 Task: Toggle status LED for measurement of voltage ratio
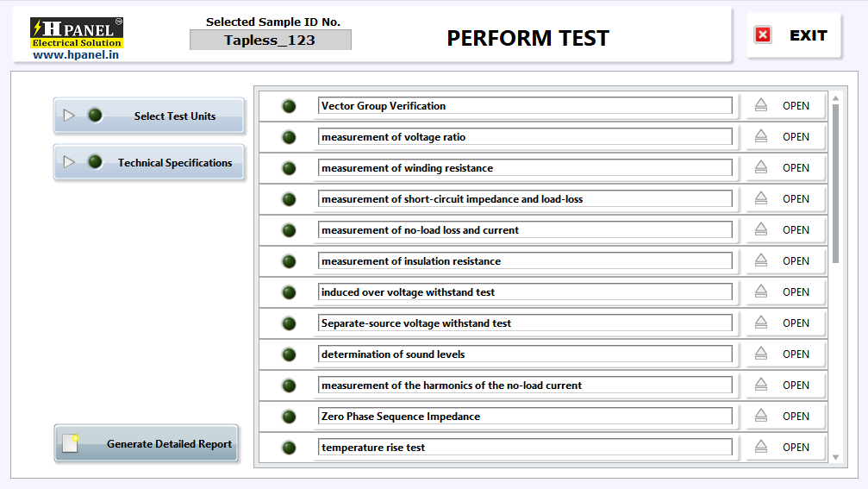pos(289,137)
